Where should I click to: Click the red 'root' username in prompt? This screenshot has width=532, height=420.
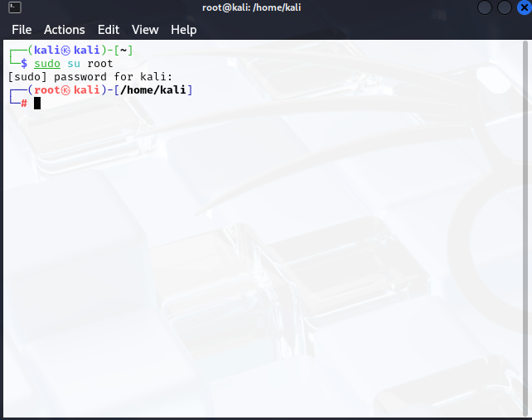point(47,90)
